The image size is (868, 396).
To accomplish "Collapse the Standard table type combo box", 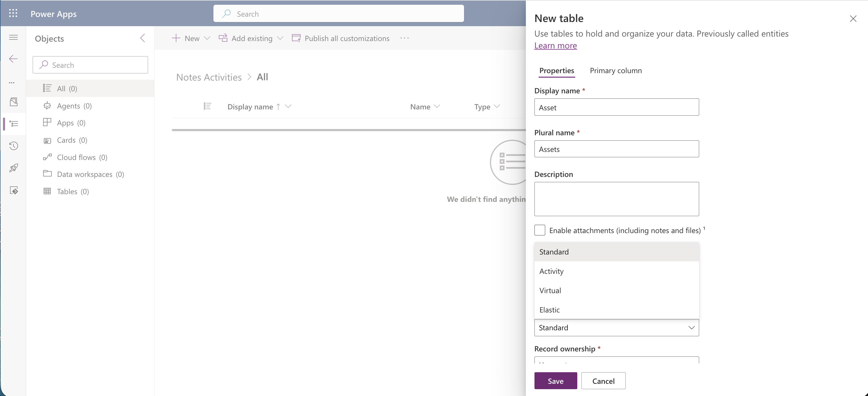I will tap(617, 328).
